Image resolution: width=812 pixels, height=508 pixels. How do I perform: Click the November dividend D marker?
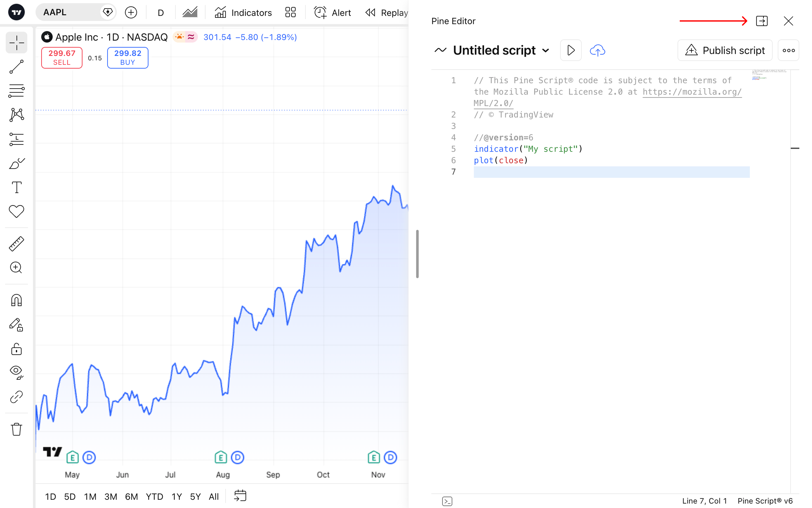coord(390,457)
